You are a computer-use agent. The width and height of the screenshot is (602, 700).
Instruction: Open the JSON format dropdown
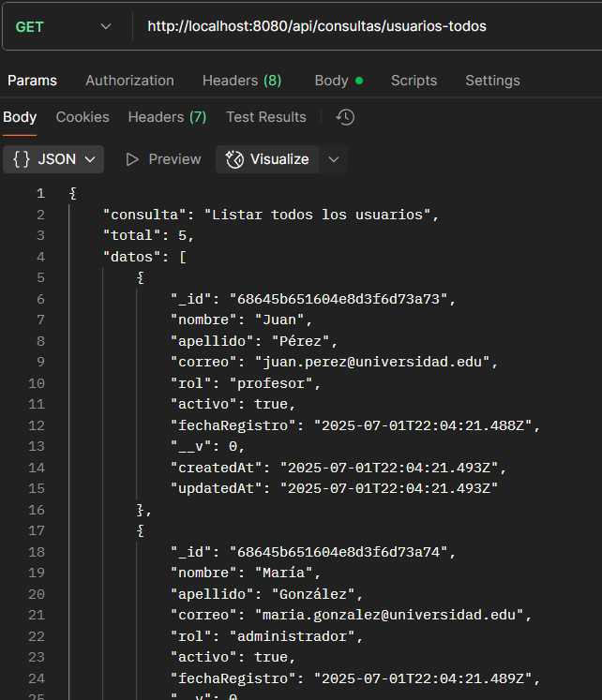coord(53,159)
